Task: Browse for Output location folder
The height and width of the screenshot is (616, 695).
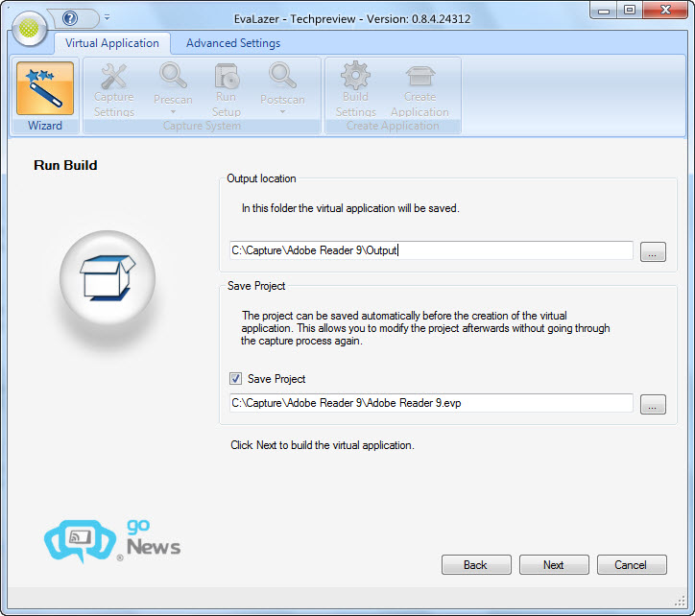Action: point(653,251)
